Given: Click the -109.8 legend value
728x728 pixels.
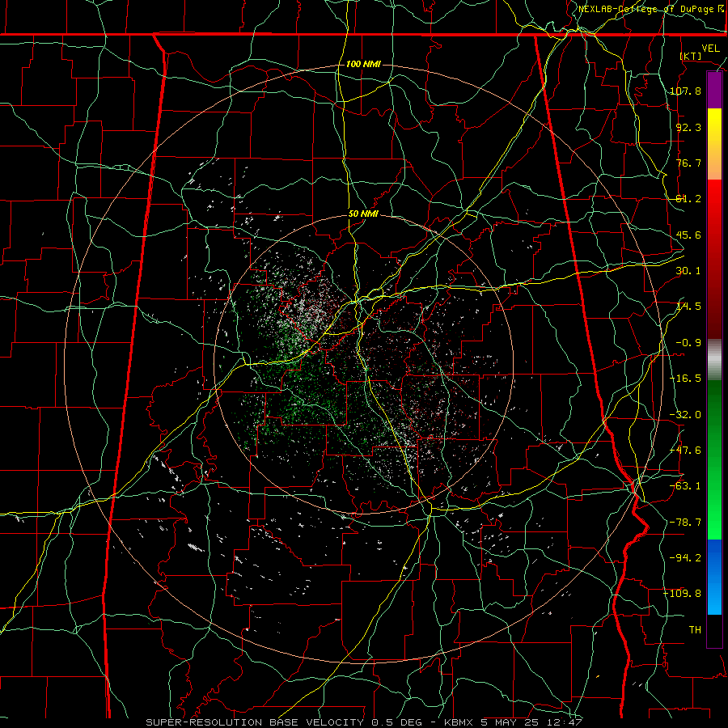Looking at the screenshot, I should click(x=683, y=594).
